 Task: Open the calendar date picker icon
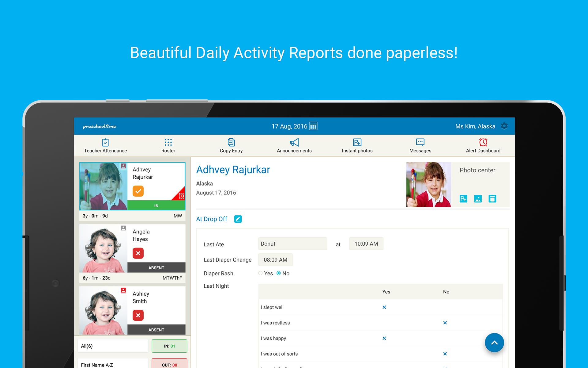pos(313,126)
